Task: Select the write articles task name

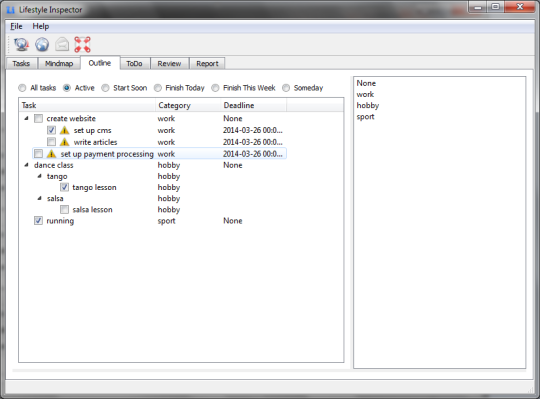Action: [x=95, y=142]
